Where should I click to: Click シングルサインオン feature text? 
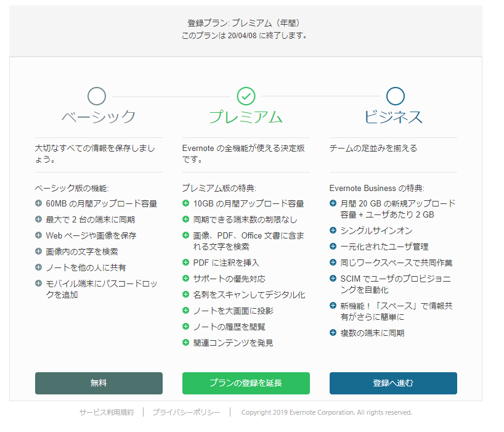click(376, 230)
